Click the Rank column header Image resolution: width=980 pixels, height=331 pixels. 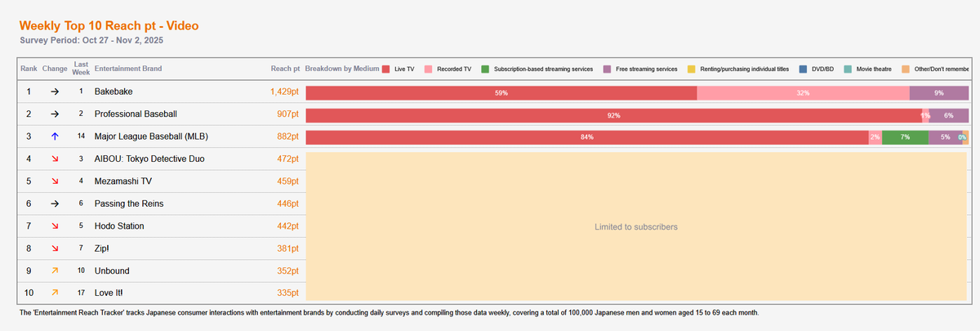click(x=29, y=69)
